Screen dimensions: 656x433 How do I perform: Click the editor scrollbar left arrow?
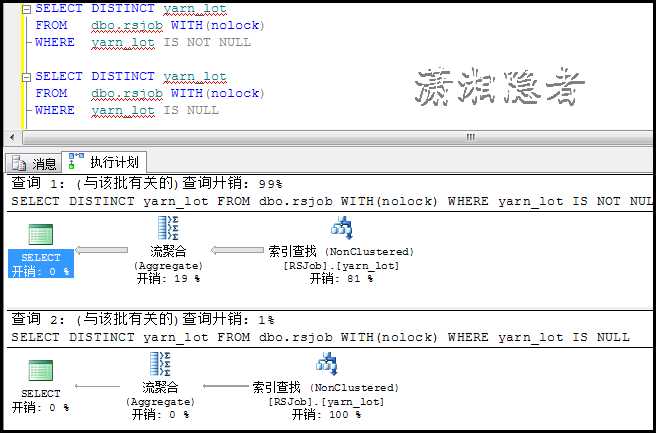[12, 137]
